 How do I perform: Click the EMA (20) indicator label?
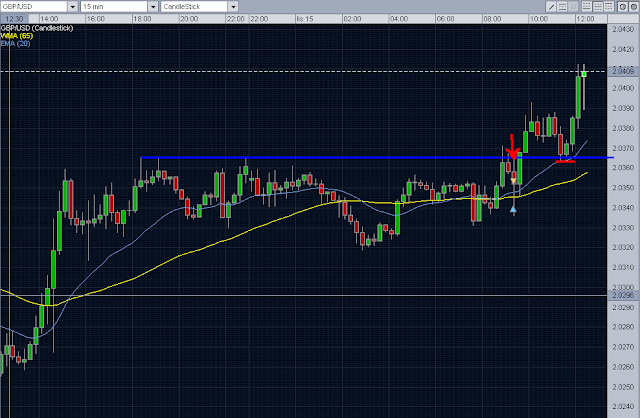pos(16,44)
